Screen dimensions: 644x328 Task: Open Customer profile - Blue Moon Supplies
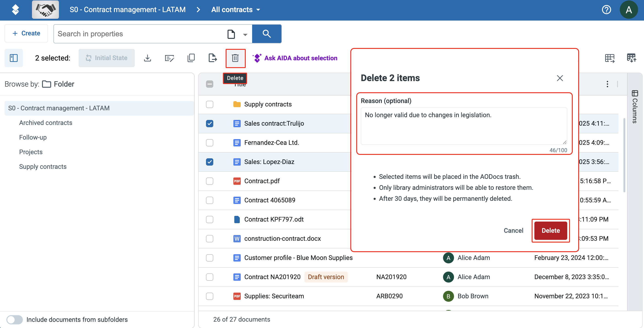pos(298,258)
